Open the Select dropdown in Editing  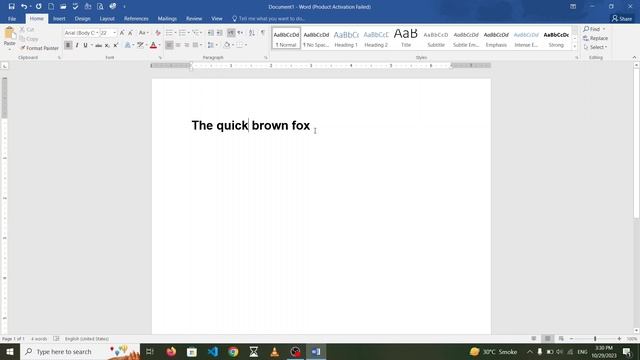coord(596,47)
